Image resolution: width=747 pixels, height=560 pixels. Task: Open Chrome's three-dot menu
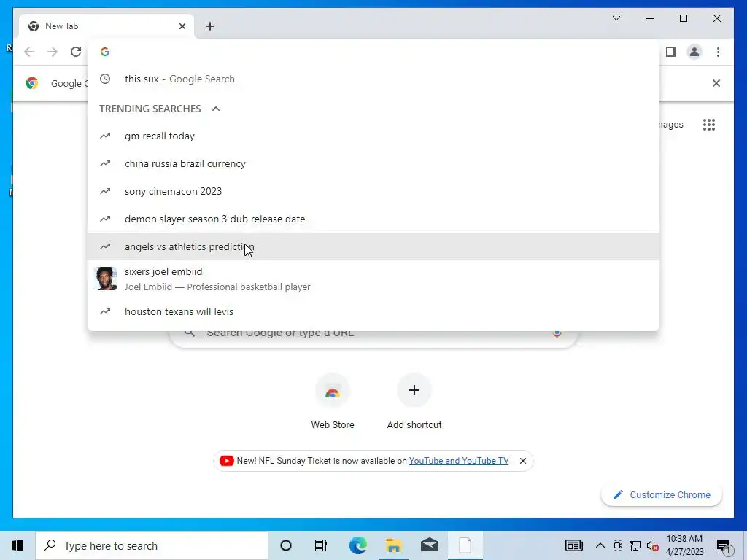pos(718,52)
